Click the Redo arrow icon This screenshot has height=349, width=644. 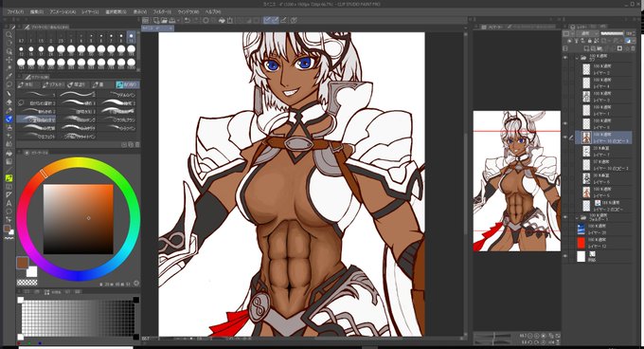195,20
